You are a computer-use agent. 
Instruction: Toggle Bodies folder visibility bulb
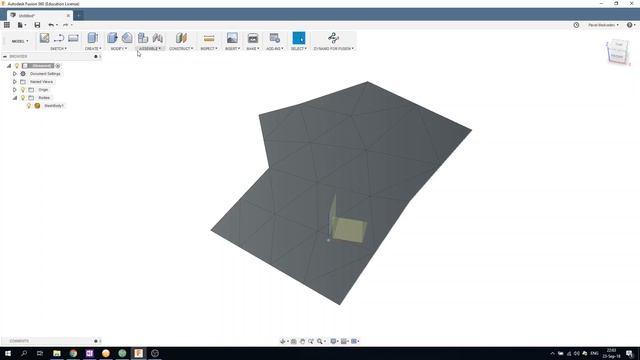(x=23, y=98)
